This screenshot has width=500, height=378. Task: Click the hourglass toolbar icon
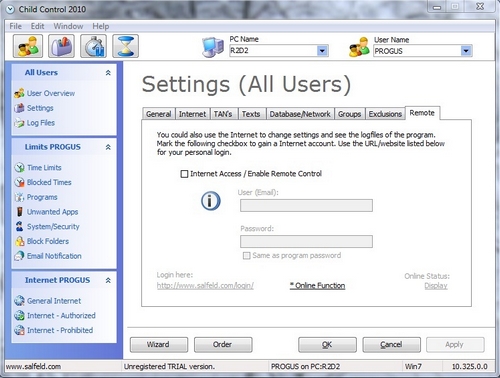(x=126, y=46)
